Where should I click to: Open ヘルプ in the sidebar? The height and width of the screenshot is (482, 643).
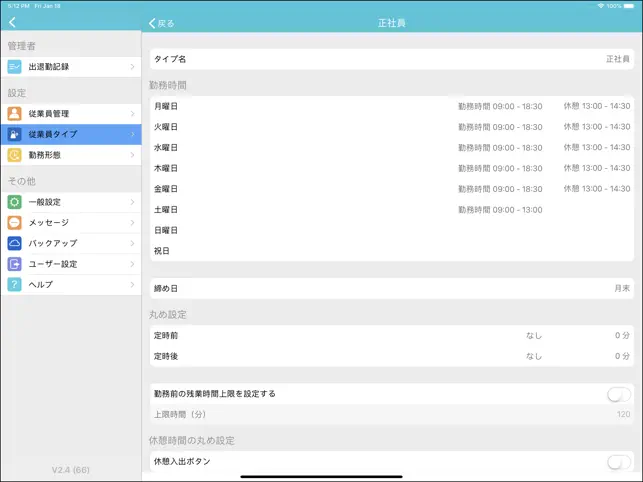71,284
